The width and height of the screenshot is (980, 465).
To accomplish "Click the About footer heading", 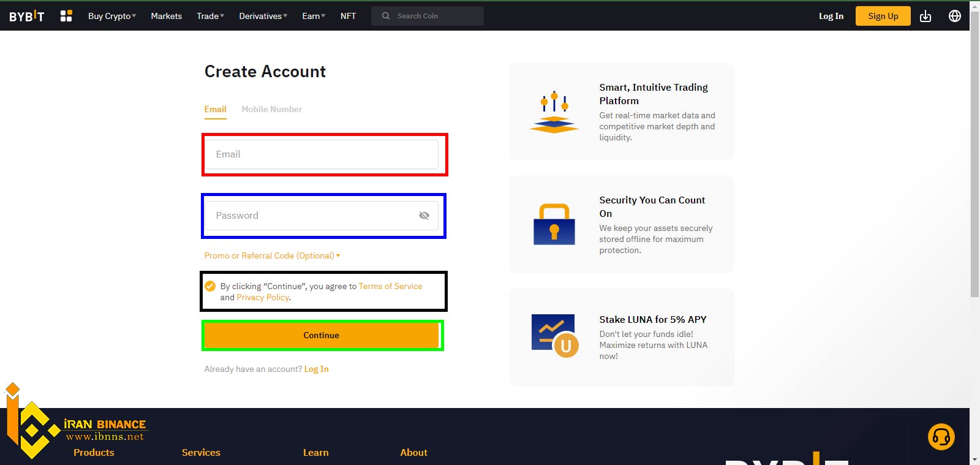I will tap(414, 452).
